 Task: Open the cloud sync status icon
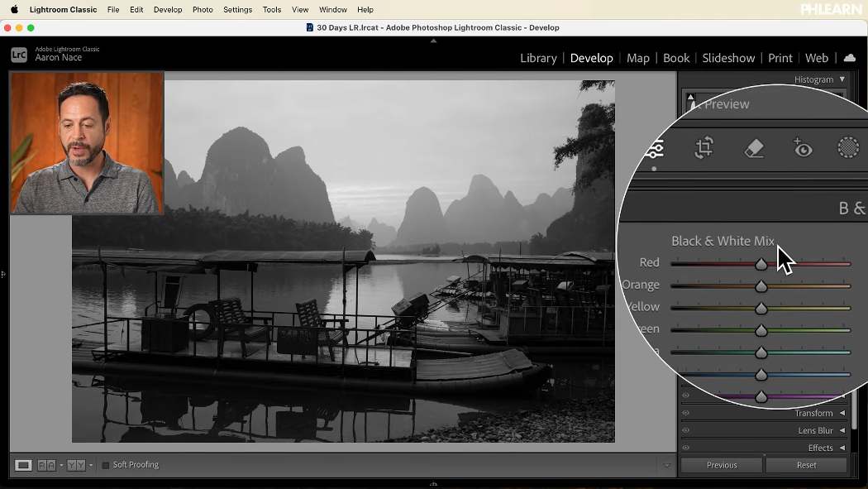click(x=850, y=58)
